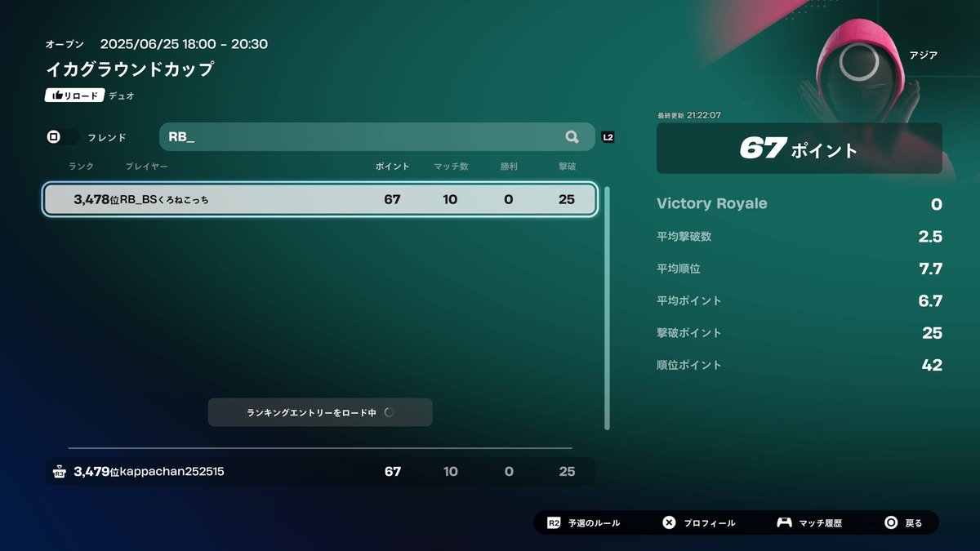Click the 平均ポイント stat label
The image size is (980, 551).
689,301
